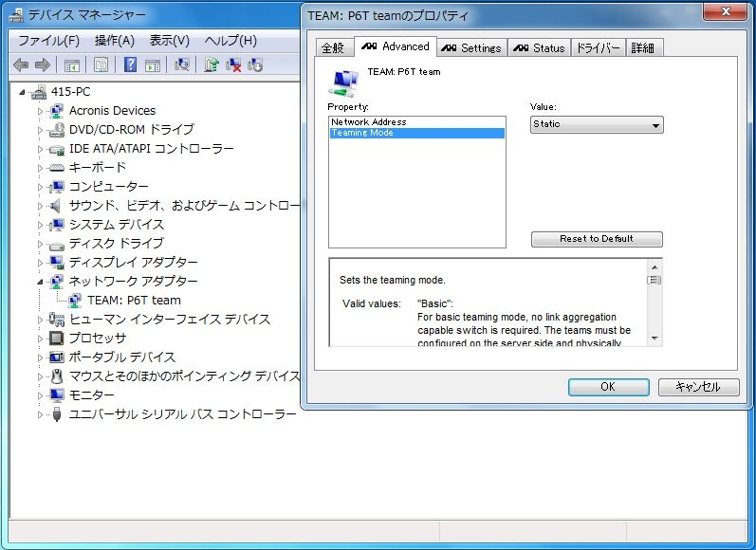Select the mouse icon for マウス category

(x=56, y=376)
